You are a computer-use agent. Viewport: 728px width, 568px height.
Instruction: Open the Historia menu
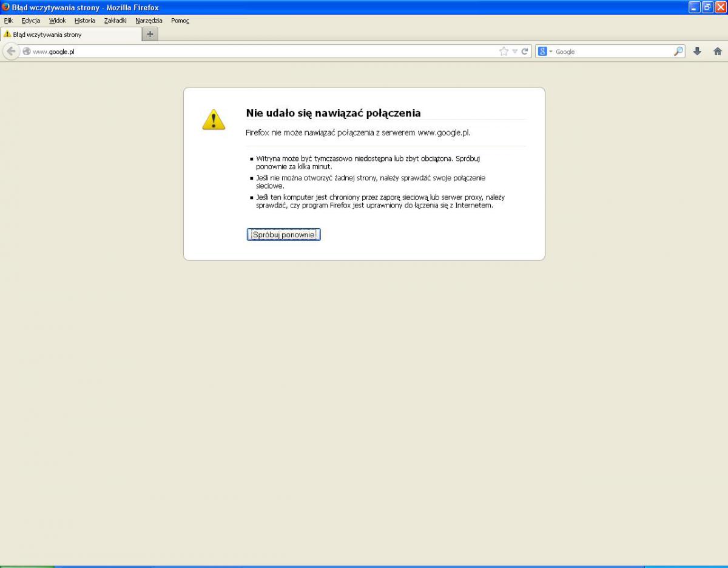[85, 21]
